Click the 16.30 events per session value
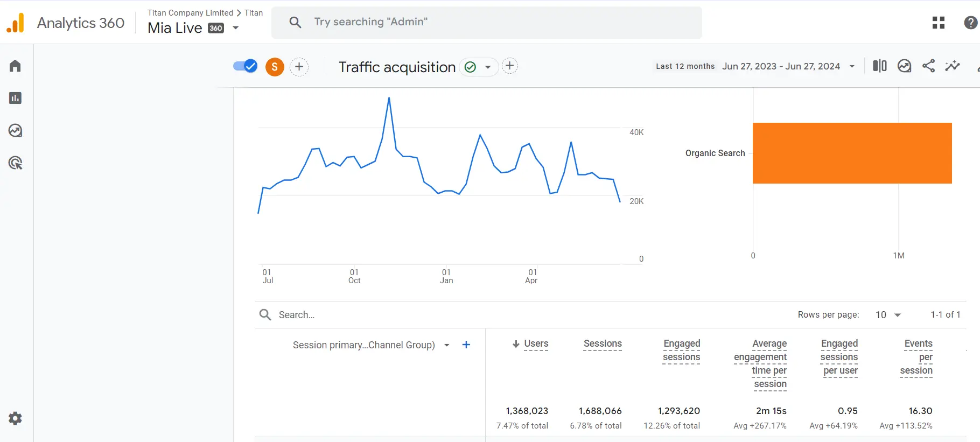This screenshot has height=442, width=980. click(920, 411)
